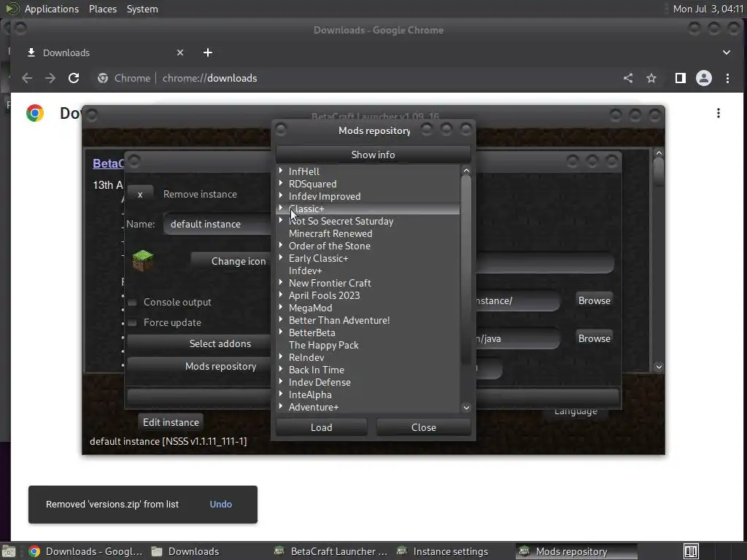Select The Happy Pack mod
Image resolution: width=747 pixels, height=560 pixels.
[323, 345]
